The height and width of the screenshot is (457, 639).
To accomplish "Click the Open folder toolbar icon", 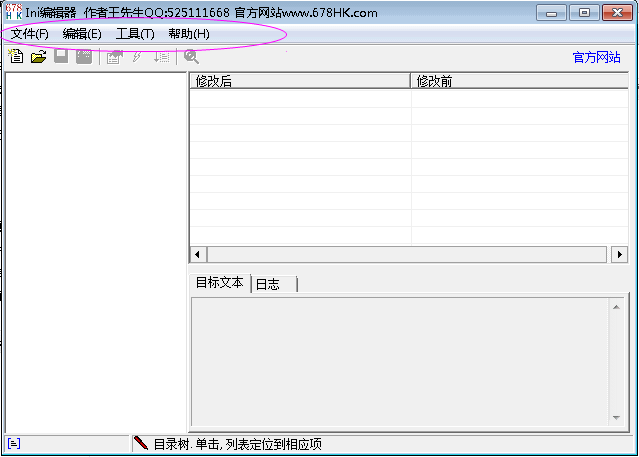I will (x=39, y=56).
